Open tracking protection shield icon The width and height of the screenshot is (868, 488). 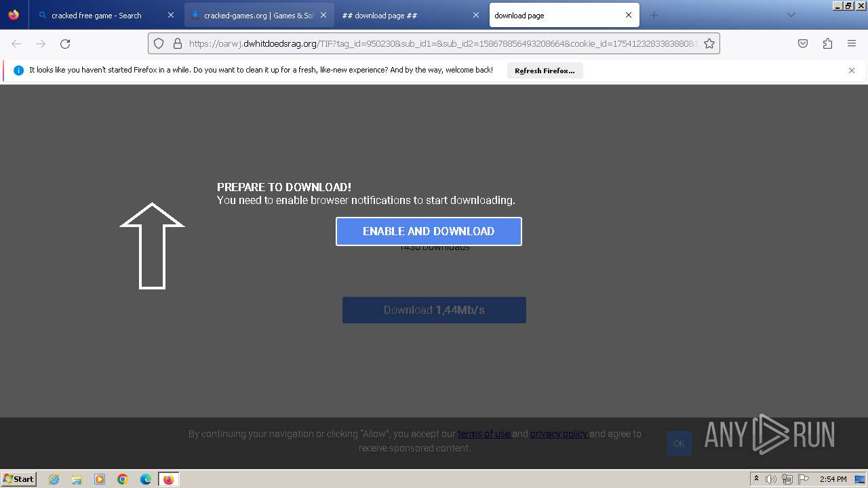[x=159, y=43]
